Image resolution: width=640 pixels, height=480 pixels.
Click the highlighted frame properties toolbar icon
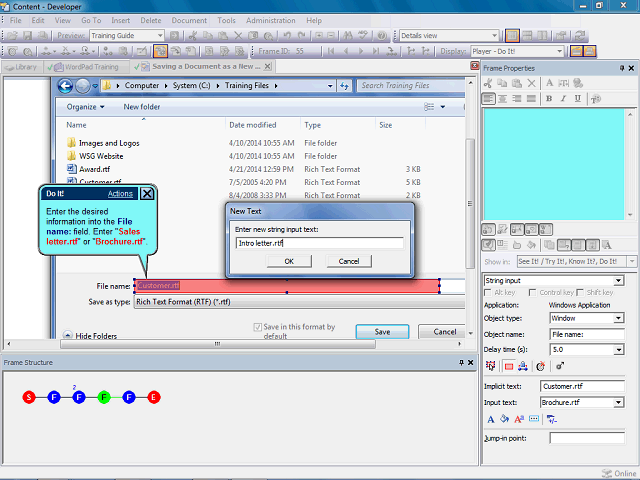coord(160,51)
